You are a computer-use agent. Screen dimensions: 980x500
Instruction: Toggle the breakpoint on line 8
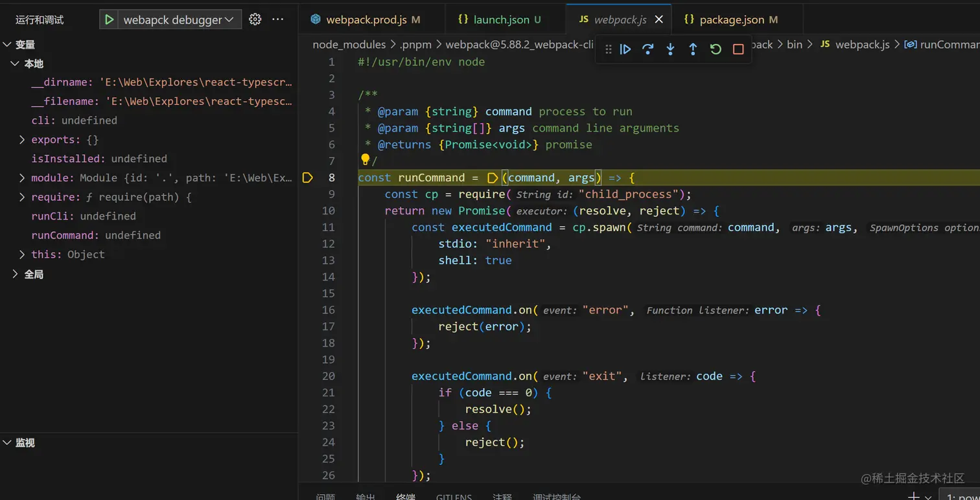pyautogui.click(x=308, y=177)
